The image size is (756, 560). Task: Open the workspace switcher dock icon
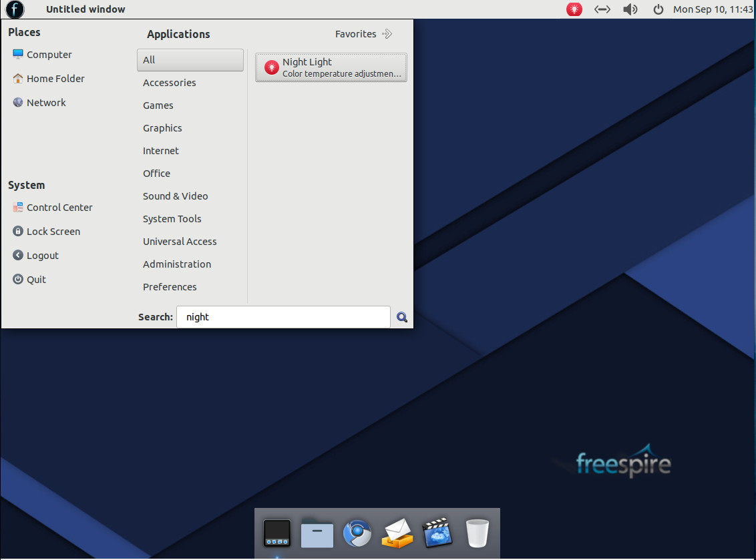[276, 533]
